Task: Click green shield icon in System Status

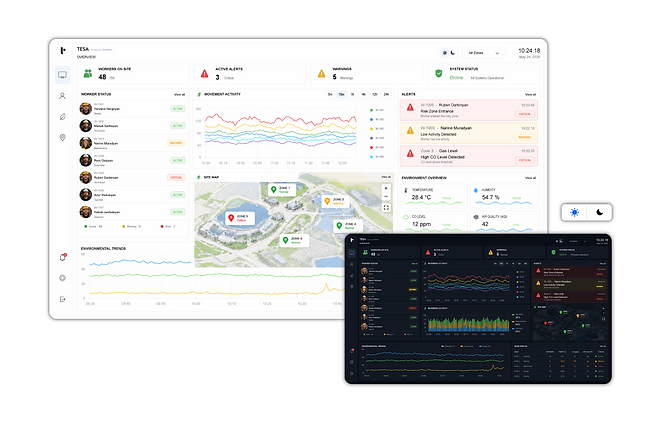Action: click(x=439, y=74)
